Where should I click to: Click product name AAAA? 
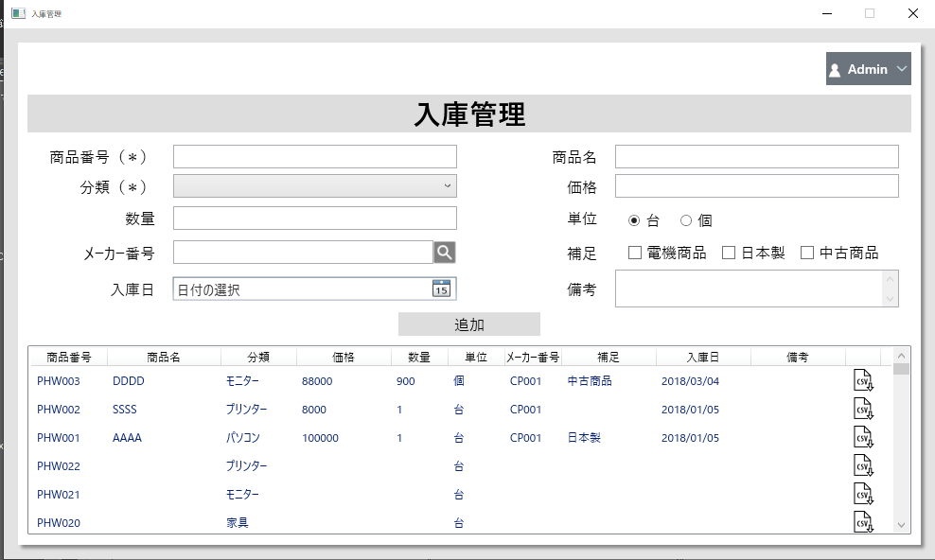coord(127,437)
